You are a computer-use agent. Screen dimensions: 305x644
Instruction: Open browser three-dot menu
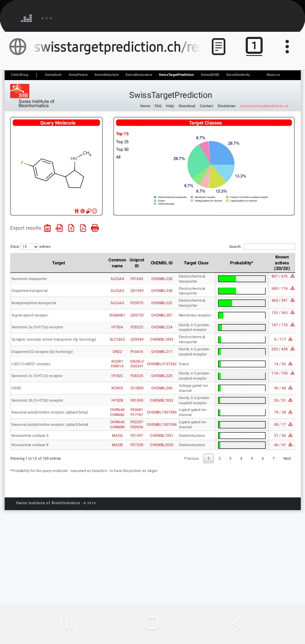tap(287, 47)
